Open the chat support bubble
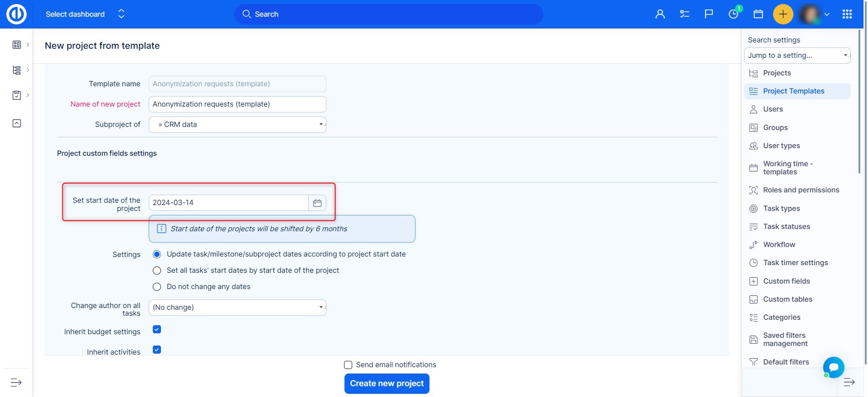Viewport: 868px width, 397px height. (833, 367)
